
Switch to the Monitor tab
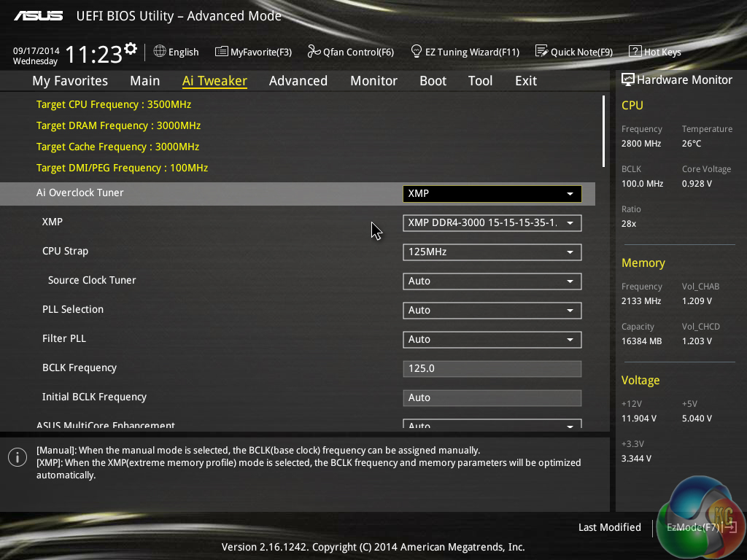coord(373,81)
